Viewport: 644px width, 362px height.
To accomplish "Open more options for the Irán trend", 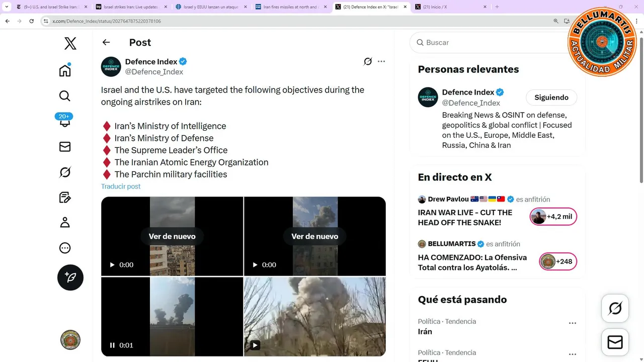I will click(572, 323).
